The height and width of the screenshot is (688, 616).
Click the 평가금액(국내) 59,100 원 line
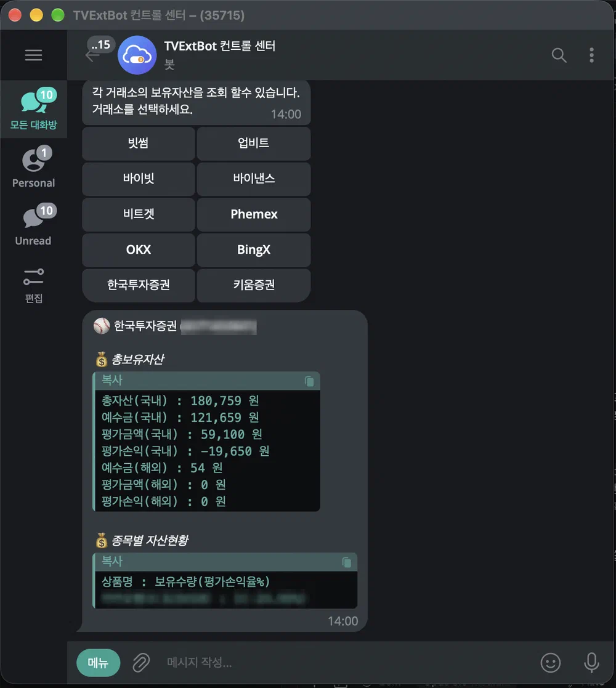point(182,434)
